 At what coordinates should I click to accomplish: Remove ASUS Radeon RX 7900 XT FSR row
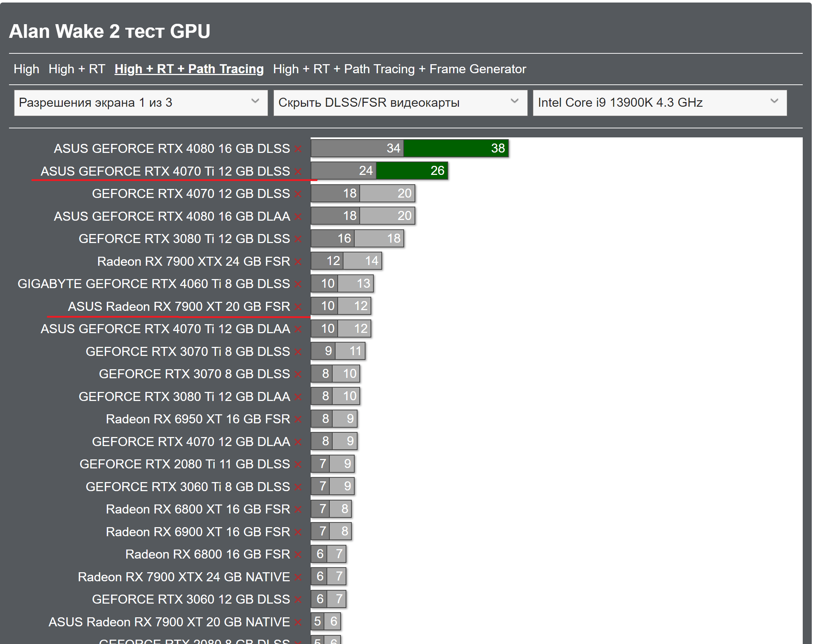tap(298, 307)
